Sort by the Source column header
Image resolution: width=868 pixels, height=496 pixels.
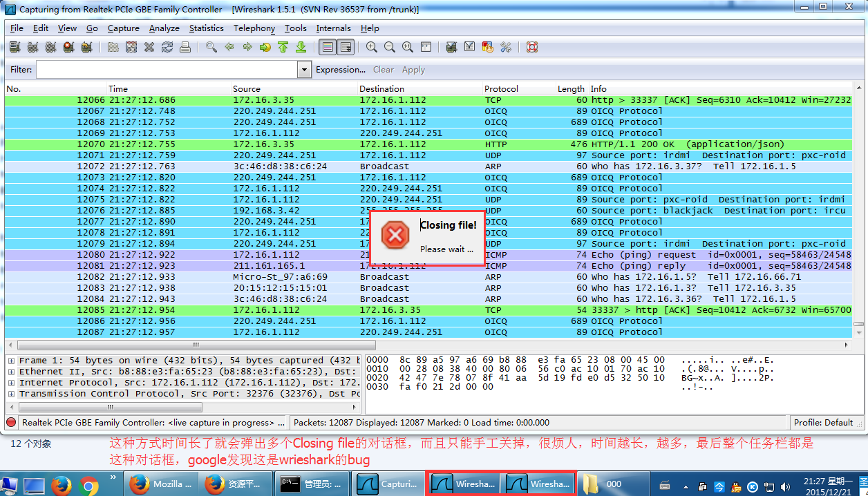[294, 88]
